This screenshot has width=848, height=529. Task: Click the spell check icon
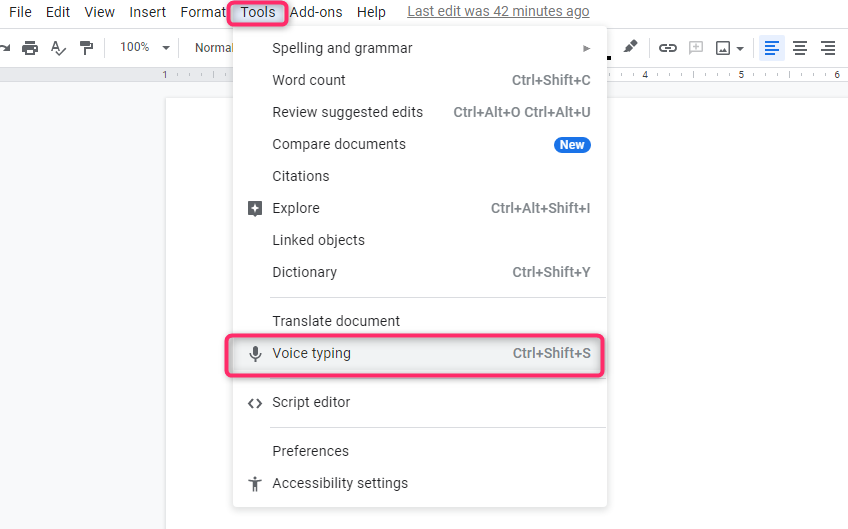click(x=58, y=48)
